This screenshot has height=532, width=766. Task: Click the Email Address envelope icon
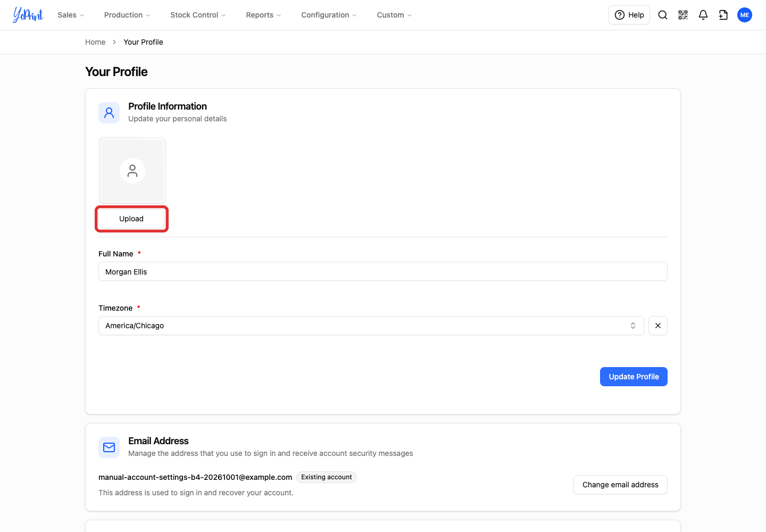tap(109, 447)
